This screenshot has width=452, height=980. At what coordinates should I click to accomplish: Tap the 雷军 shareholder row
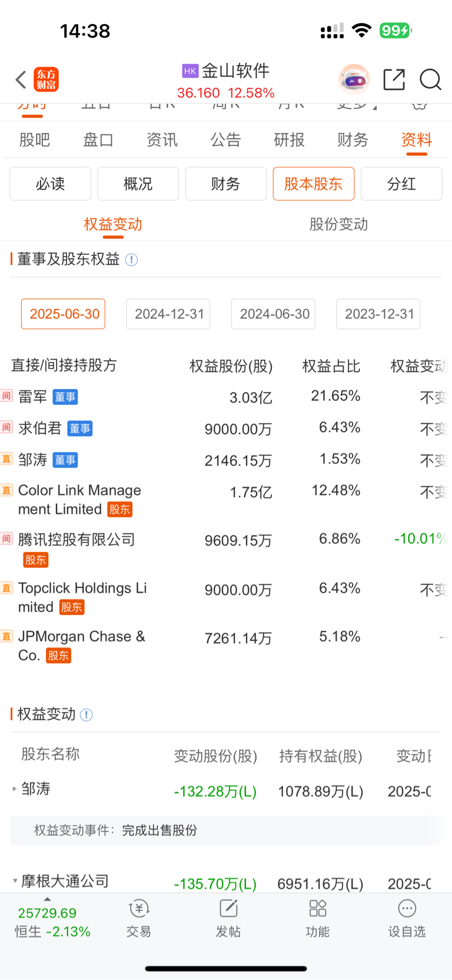[226, 397]
